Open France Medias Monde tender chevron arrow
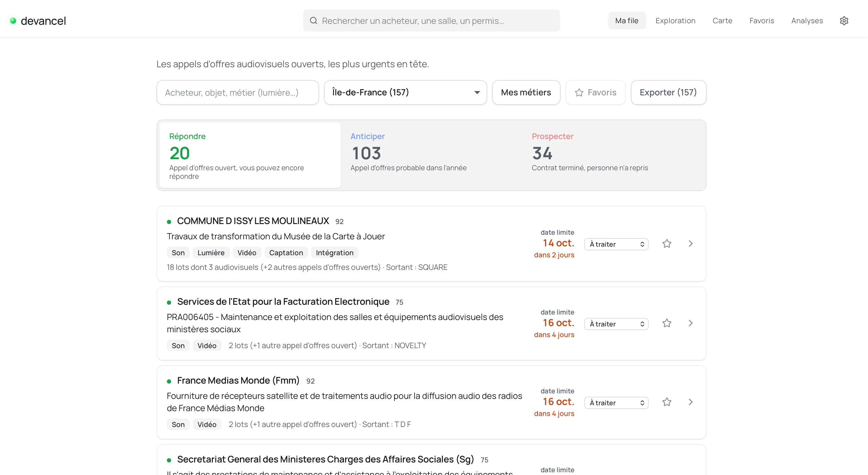Viewport: 868px width, 475px height. [x=690, y=402]
